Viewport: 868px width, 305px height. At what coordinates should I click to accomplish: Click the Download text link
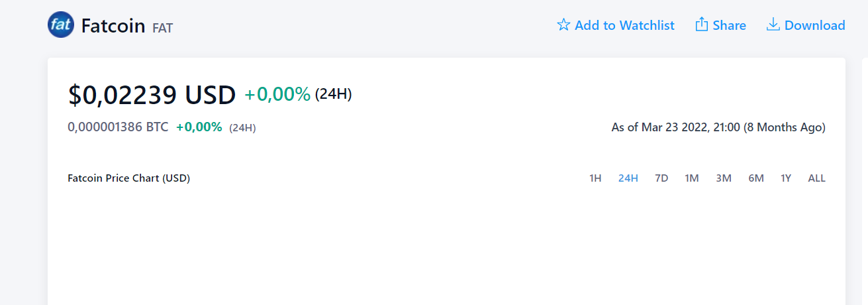click(815, 25)
